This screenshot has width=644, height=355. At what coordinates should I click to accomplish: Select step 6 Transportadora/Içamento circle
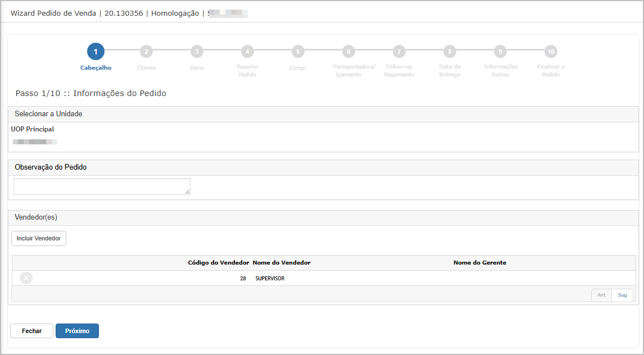[348, 52]
